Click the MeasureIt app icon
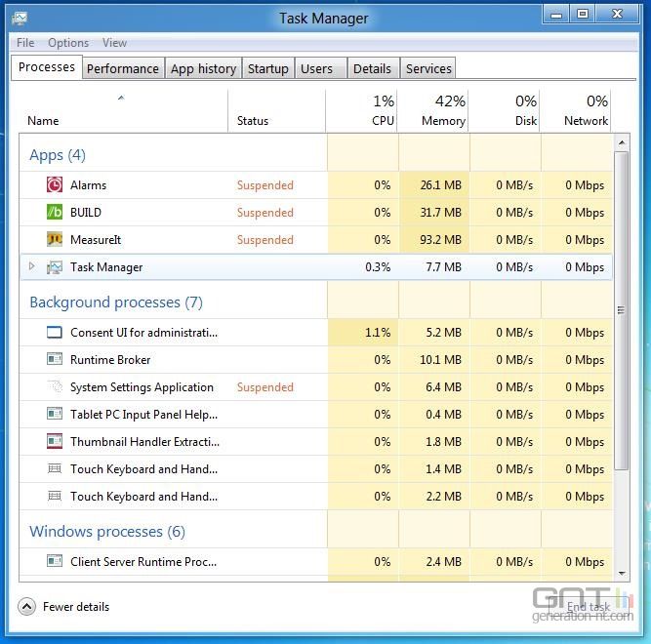 55,239
